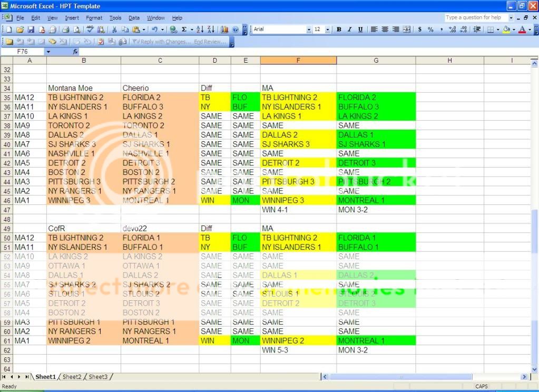The image size is (539, 392).
Task: Switch to the Sheet3 tab
Action: 98,377
